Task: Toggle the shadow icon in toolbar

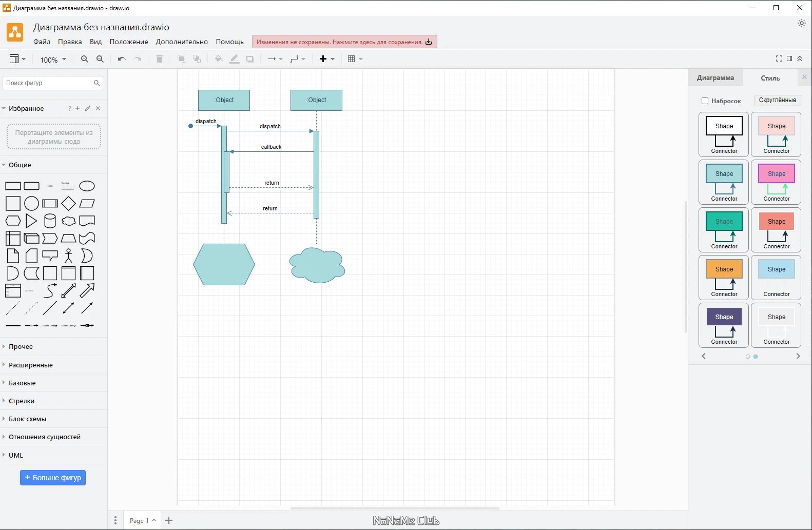Action: (250, 59)
